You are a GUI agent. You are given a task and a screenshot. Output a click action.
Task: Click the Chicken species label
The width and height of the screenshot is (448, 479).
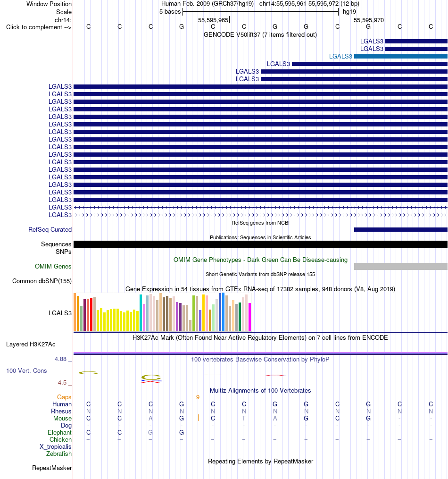point(60,439)
